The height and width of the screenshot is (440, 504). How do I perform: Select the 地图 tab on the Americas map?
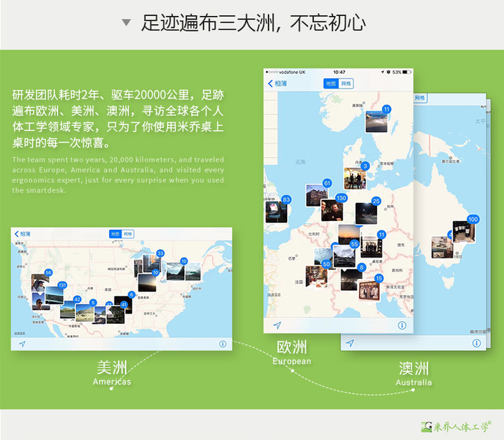(x=115, y=234)
